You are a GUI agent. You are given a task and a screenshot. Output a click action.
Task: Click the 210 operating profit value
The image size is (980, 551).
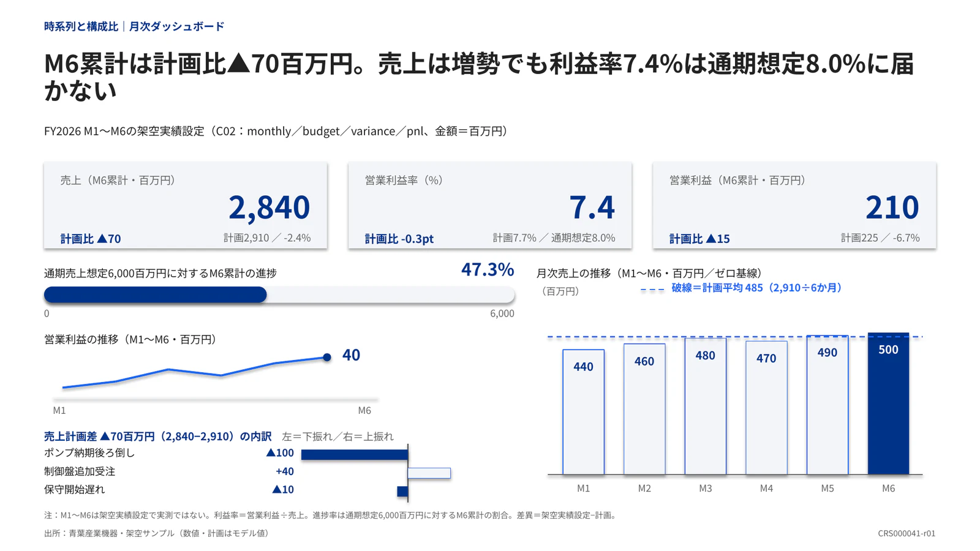[892, 207]
